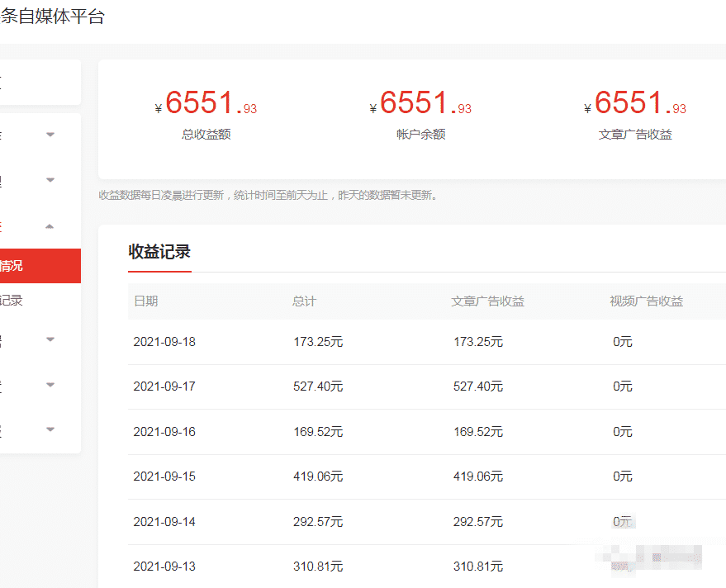
Task: Expand the sidebar arrow just above the up-pointing arrow
Action: tap(50, 180)
